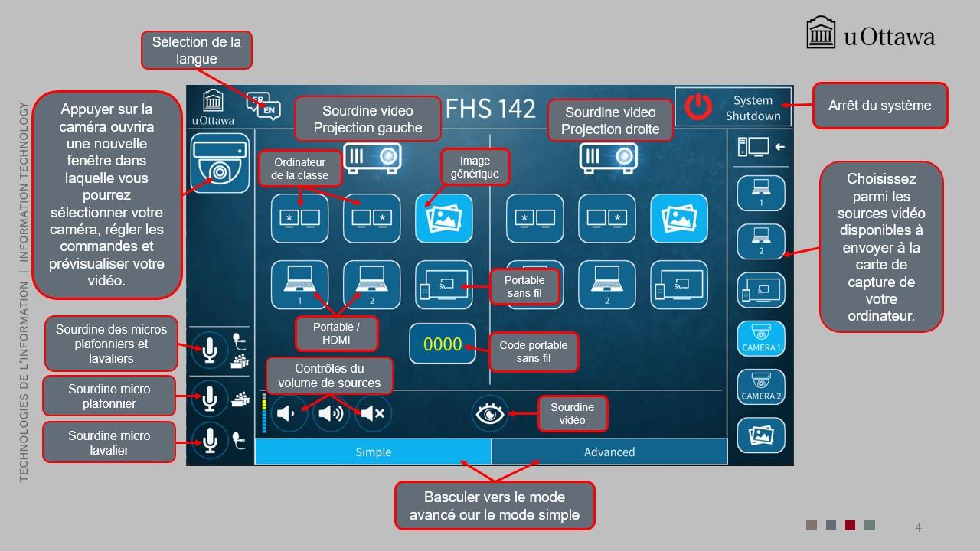Select classroom PC left monitor for left projection
Image resolution: width=980 pixels, height=551 pixels.
[299, 218]
